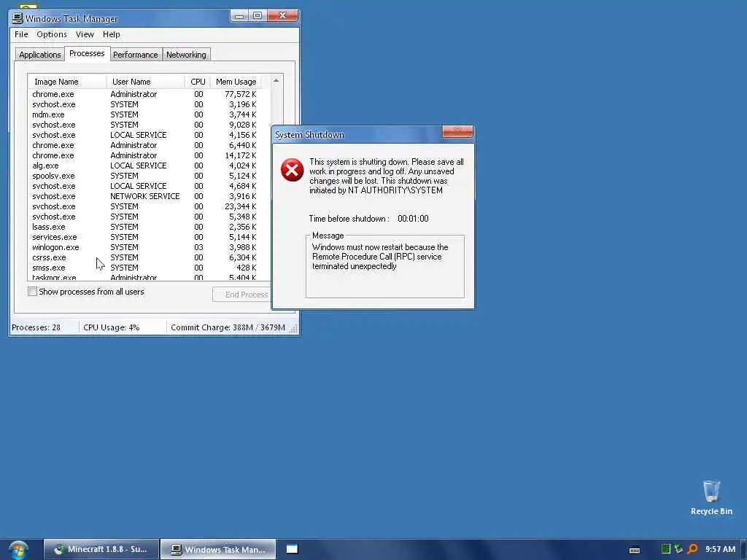Click the End Process button
Image resolution: width=747 pixels, height=560 pixels.
(241, 295)
